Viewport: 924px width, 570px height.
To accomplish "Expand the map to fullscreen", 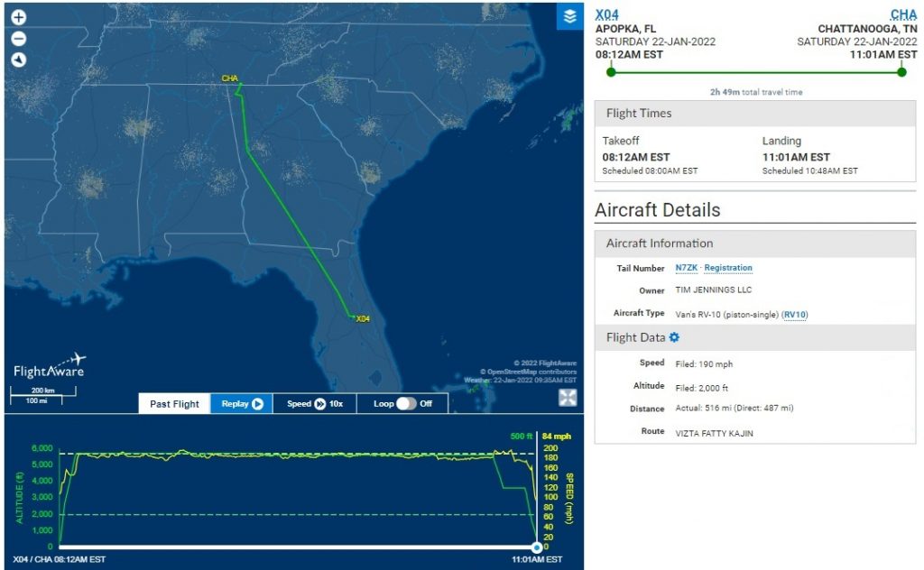I will click(x=568, y=398).
